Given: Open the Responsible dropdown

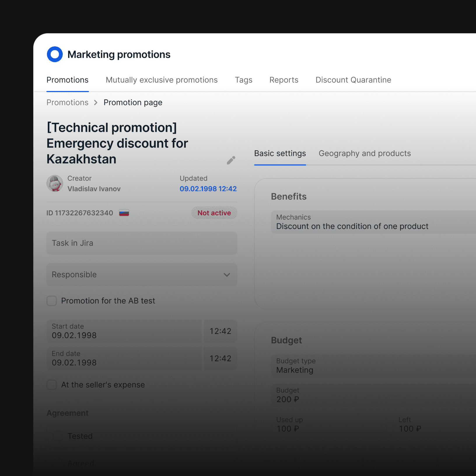Looking at the screenshot, I should (x=142, y=275).
